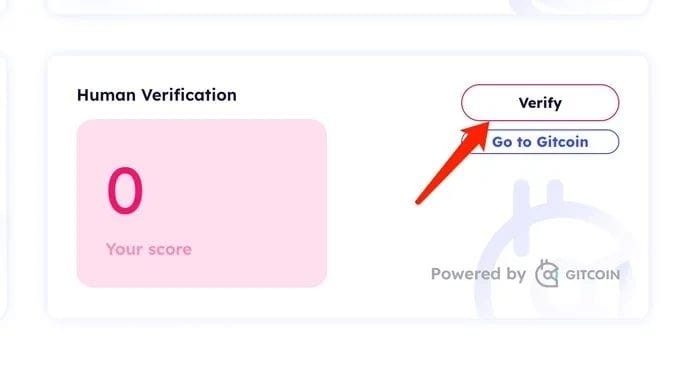This screenshot has height=379, width=680.
Task: Click the partially visible card at top
Action: pyautogui.click(x=347, y=7)
